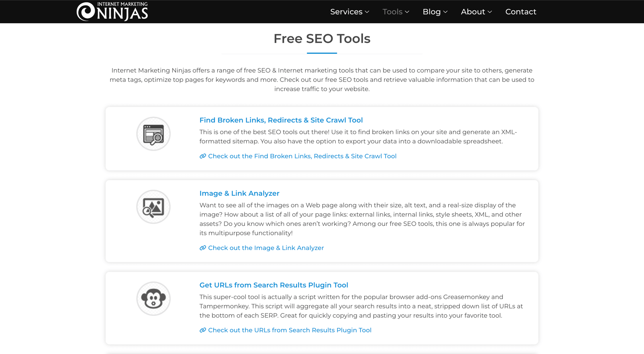The height and width of the screenshot is (354, 644).
Task: Open the Image & Link Analyzer heading
Action: click(239, 193)
